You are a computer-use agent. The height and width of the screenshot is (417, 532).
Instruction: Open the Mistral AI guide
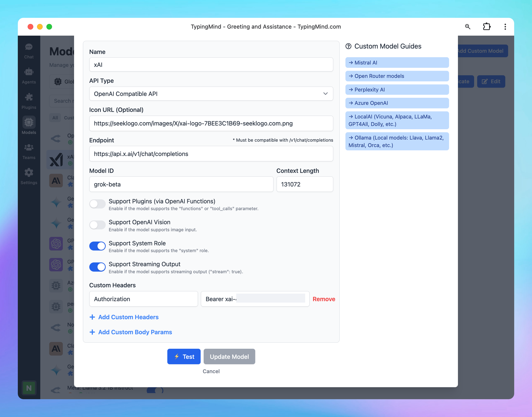(397, 63)
